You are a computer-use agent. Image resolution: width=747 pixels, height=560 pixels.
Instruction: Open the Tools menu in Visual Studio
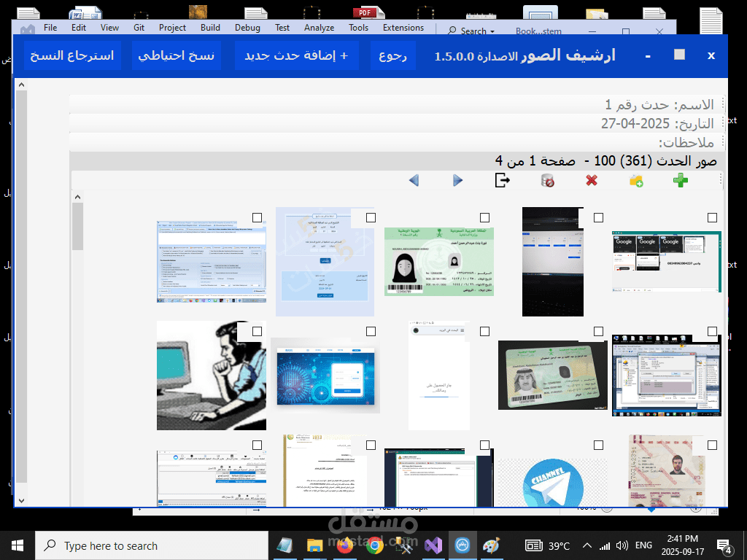click(x=358, y=28)
